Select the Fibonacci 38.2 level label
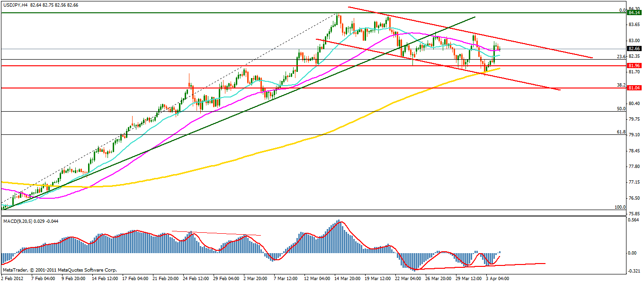This screenshot has width=644, height=282. click(620, 85)
